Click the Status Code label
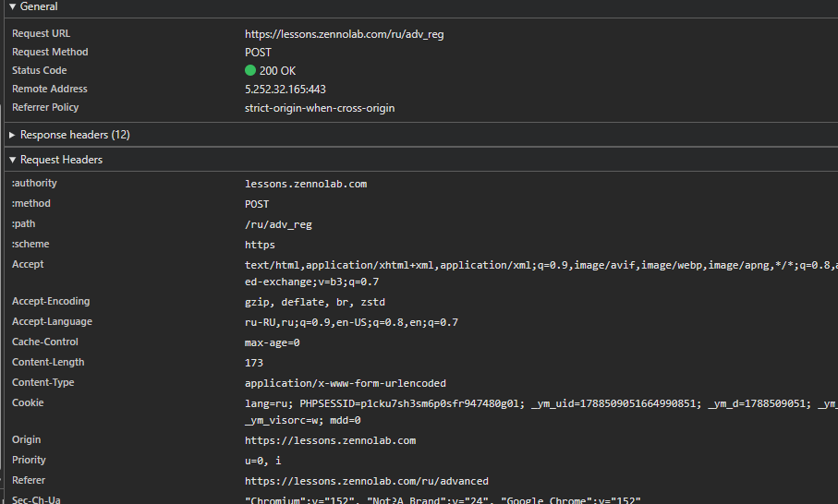The height and width of the screenshot is (504, 838). tap(40, 70)
